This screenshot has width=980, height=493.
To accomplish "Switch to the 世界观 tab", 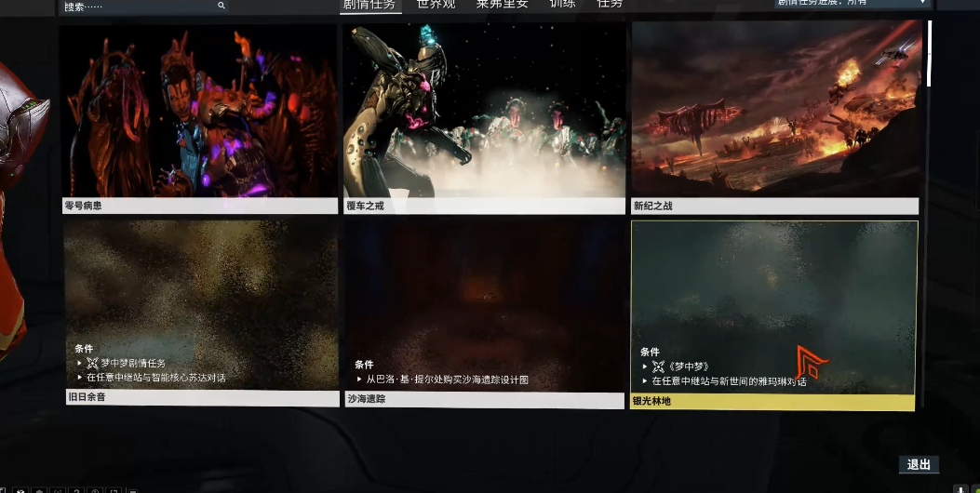I will (436, 5).
